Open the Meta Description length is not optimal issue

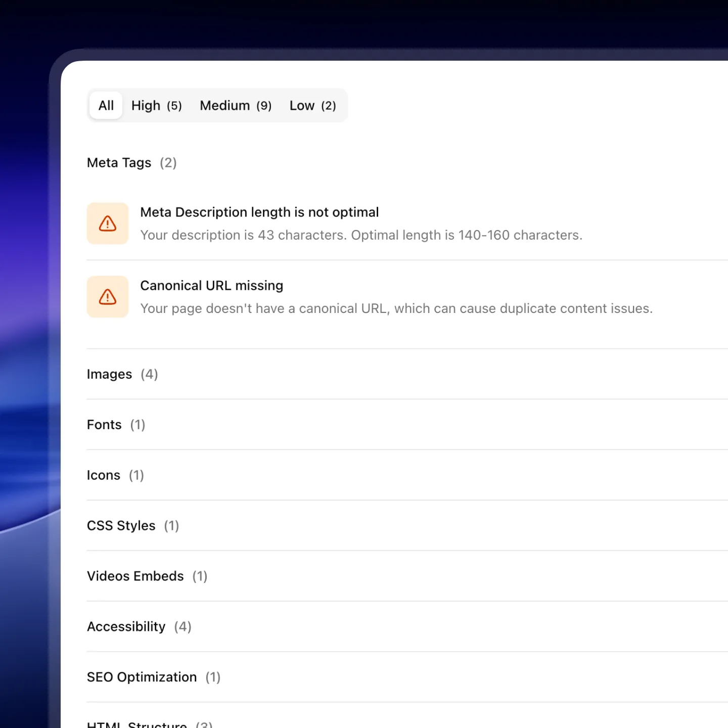pos(259,212)
